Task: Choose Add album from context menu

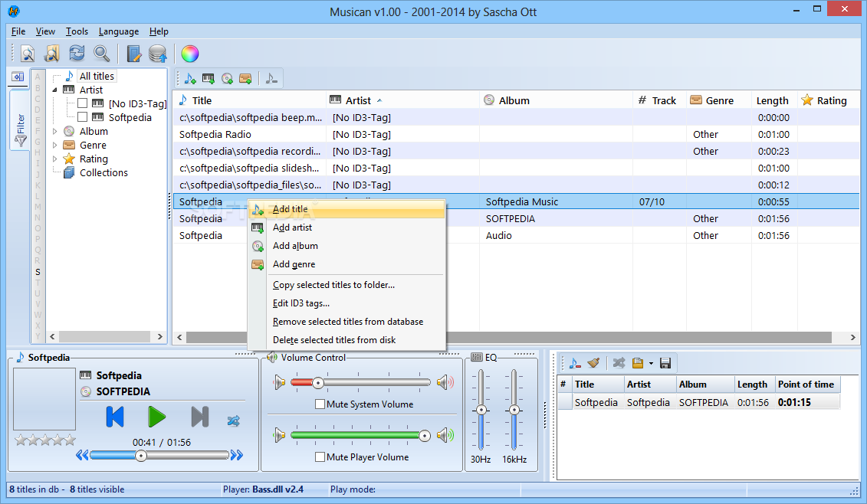Action: point(346,246)
